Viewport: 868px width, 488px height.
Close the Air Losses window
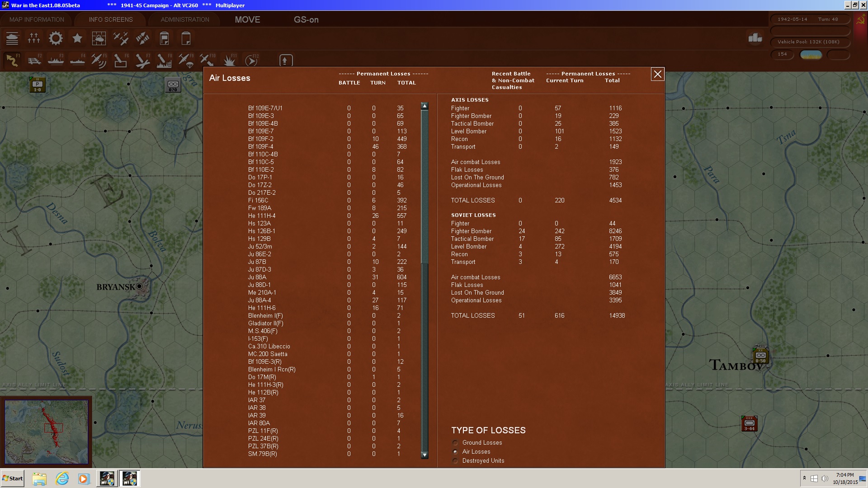tap(657, 74)
